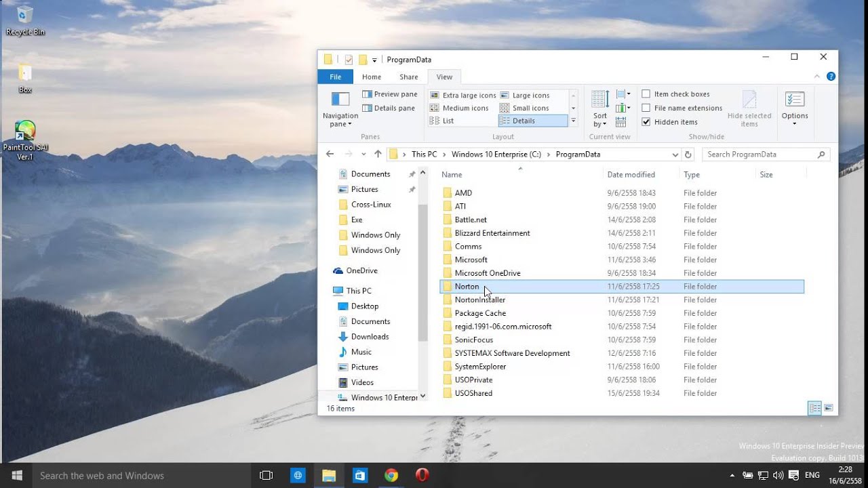Open recent locations dropdown arrow
This screenshot has height=488, width=868.
click(x=363, y=155)
